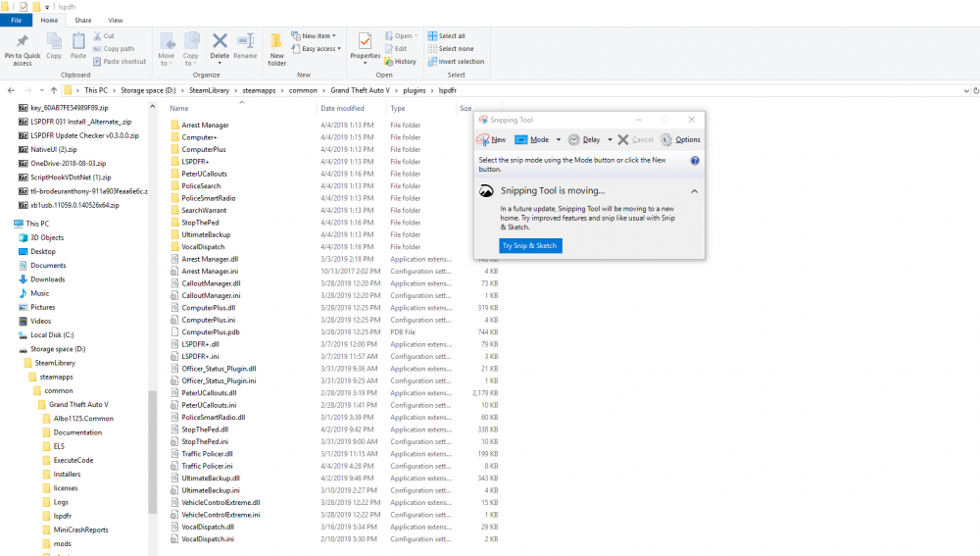Image resolution: width=980 pixels, height=556 pixels.
Task: Refresh the address bar
Action: click(976, 90)
